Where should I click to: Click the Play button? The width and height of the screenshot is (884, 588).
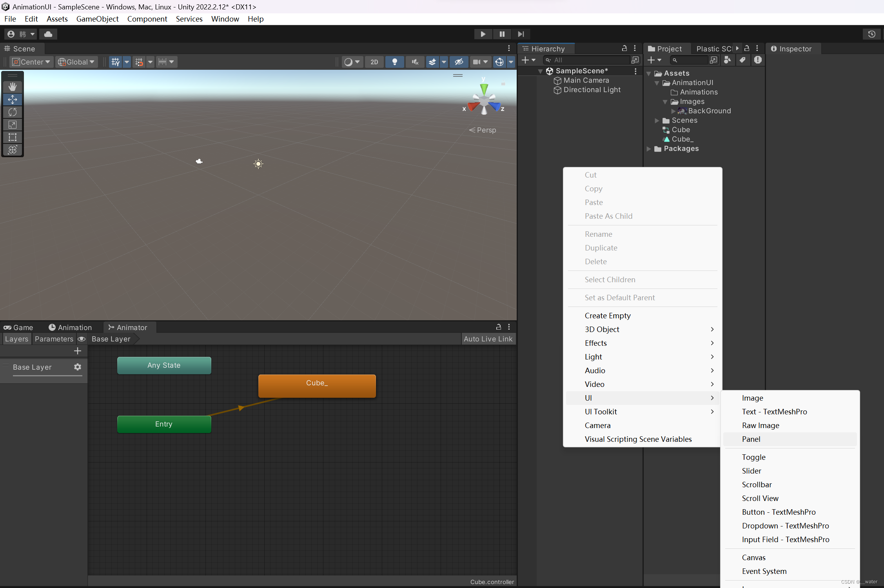(x=483, y=34)
